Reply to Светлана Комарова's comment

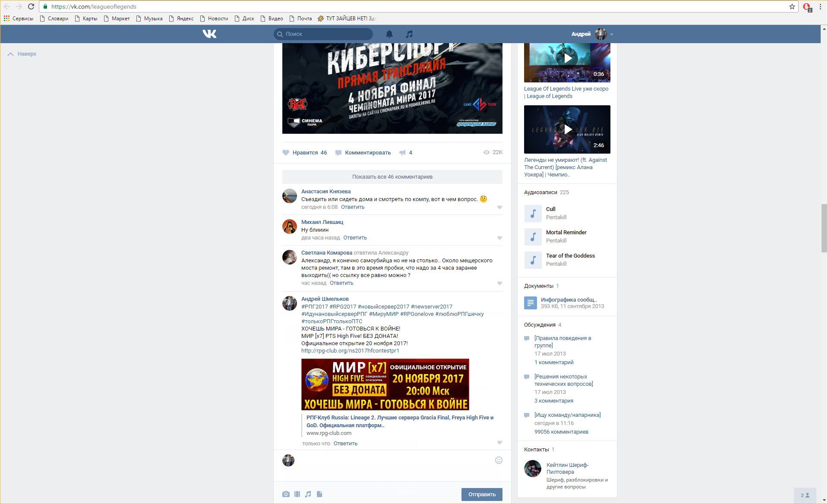341,283
